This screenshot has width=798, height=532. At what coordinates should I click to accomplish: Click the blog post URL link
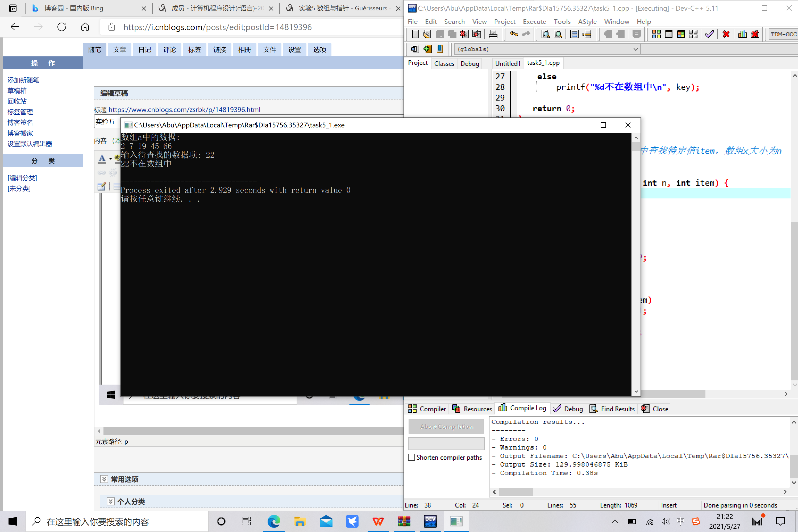pos(184,109)
